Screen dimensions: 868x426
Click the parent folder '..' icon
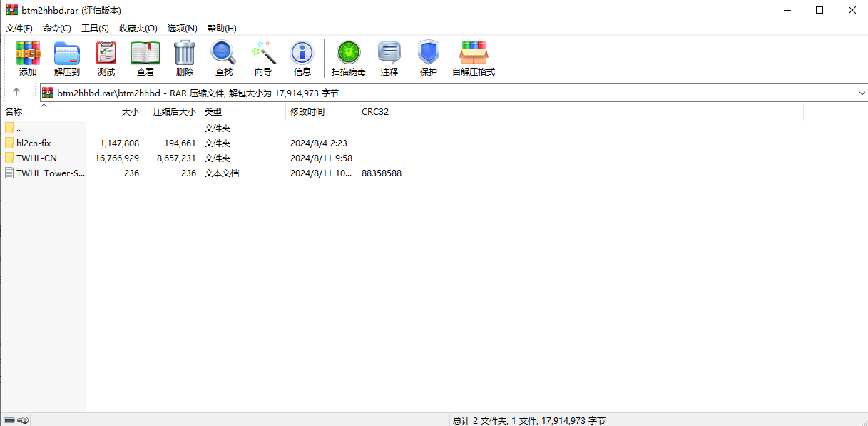pos(9,128)
